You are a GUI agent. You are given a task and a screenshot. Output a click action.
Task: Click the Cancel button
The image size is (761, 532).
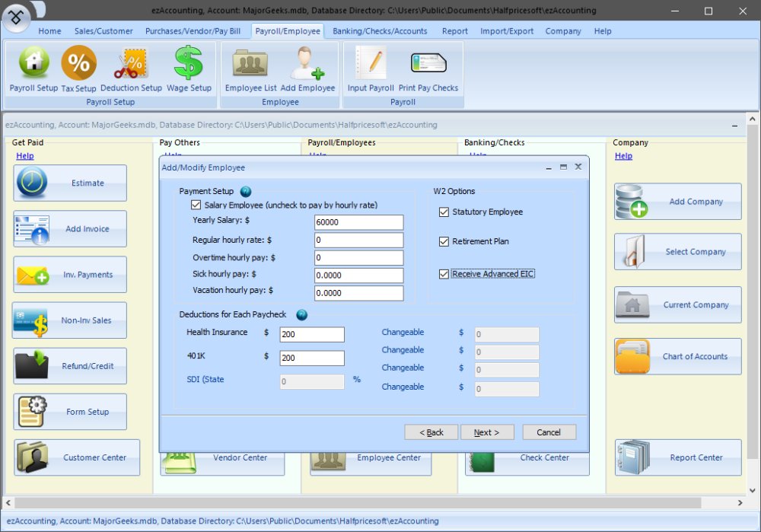point(548,432)
